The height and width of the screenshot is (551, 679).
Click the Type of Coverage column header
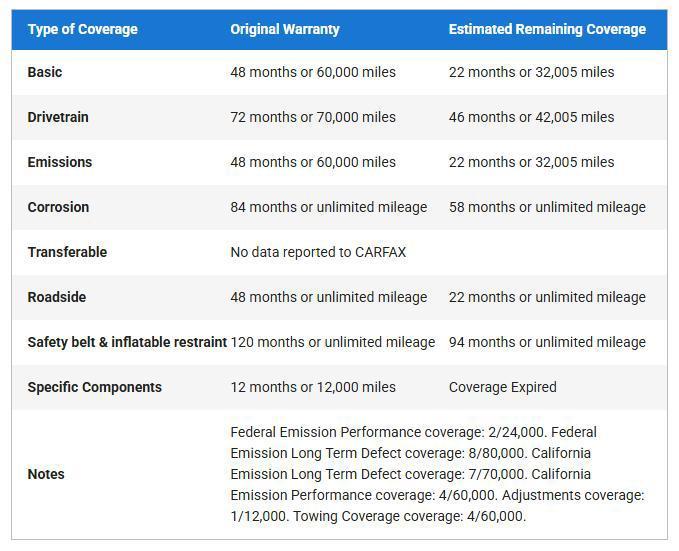pyautogui.click(x=82, y=29)
